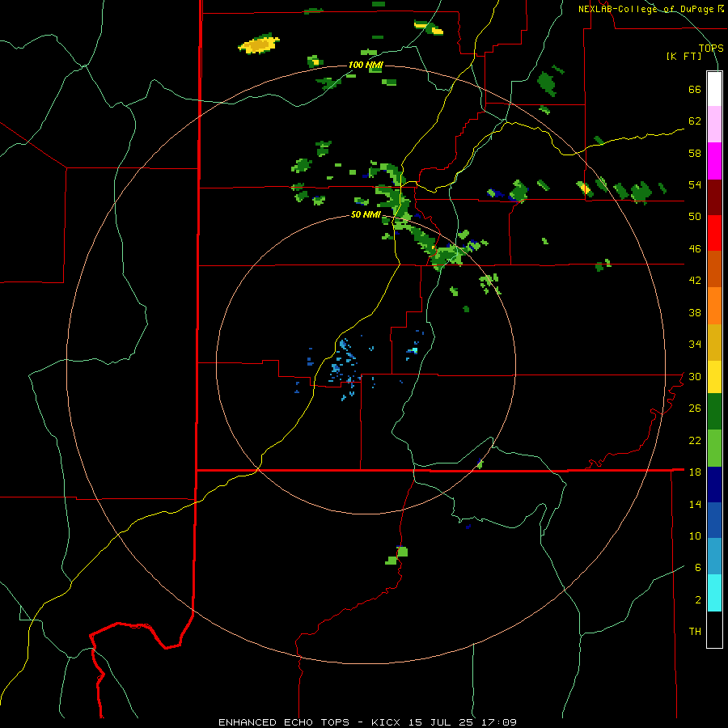Click the white swatch in the tops legend
The width and height of the screenshot is (728, 728).
[714, 89]
